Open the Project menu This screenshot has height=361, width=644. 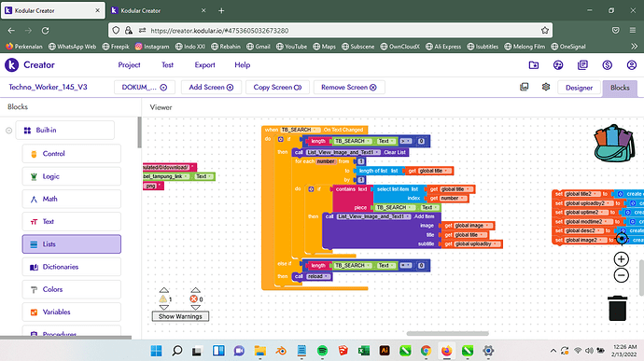[129, 65]
